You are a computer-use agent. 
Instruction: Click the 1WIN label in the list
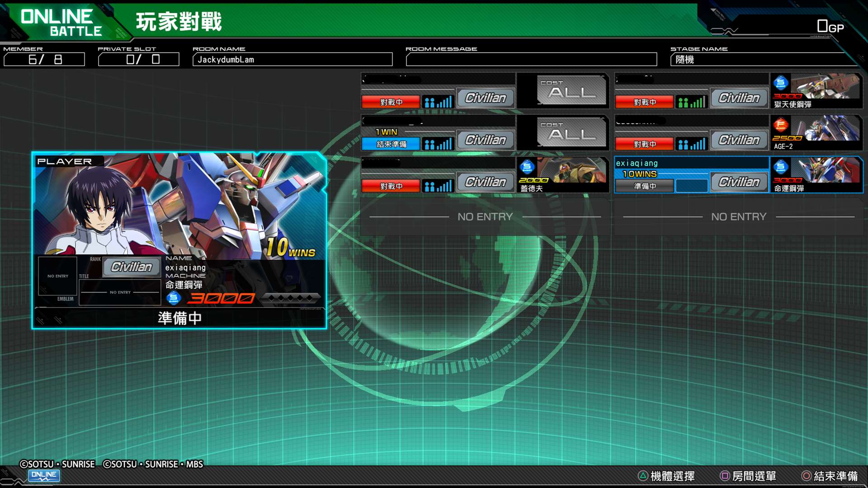coord(387,132)
